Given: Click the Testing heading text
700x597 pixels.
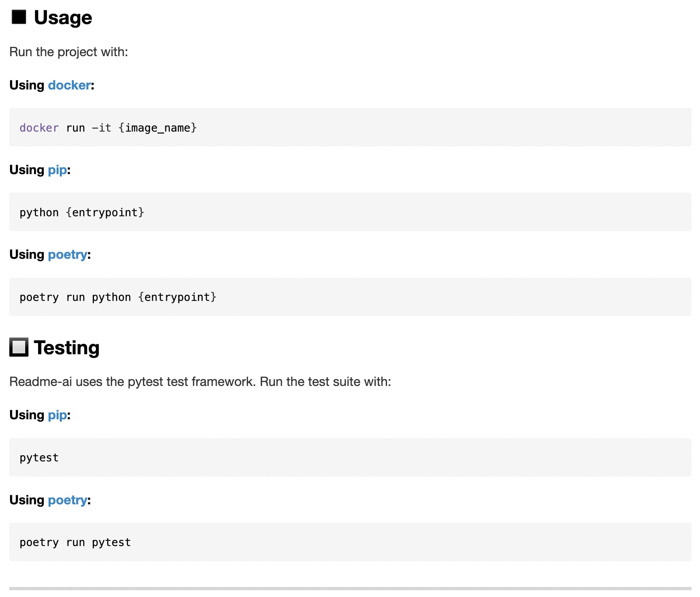Looking at the screenshot, I should (x=67, y=347).
